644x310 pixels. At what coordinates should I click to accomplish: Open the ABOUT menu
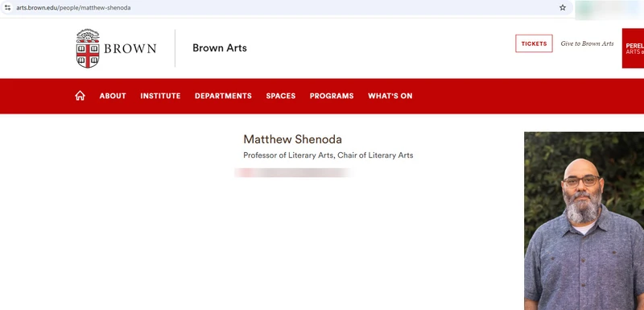113,96
